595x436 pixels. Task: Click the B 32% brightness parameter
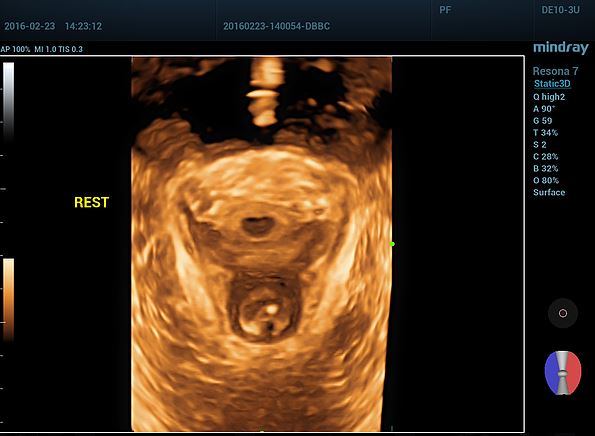(x=546, y=168)
